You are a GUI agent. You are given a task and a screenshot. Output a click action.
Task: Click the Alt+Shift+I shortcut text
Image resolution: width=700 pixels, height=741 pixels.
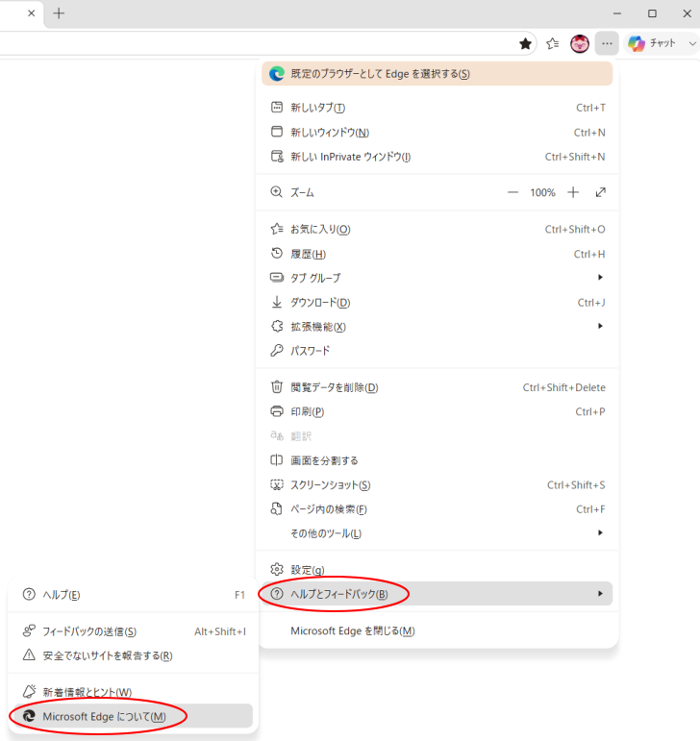point(220,631)
